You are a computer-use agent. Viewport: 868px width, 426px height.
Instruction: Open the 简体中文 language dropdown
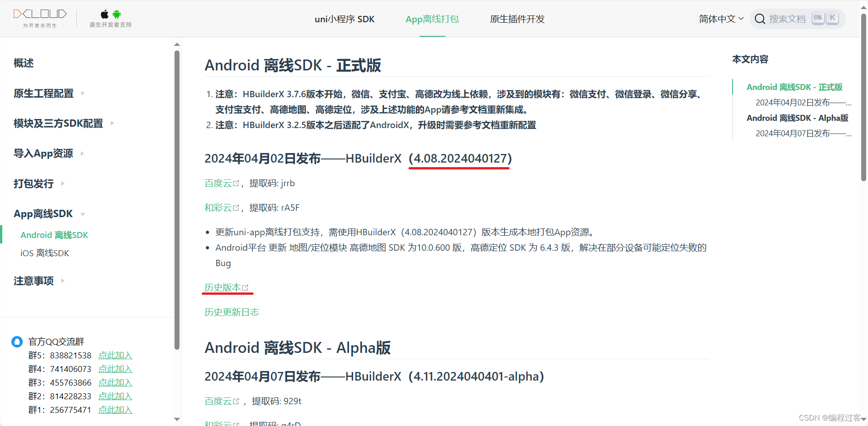pyautogui.click(x=721, y=19)
